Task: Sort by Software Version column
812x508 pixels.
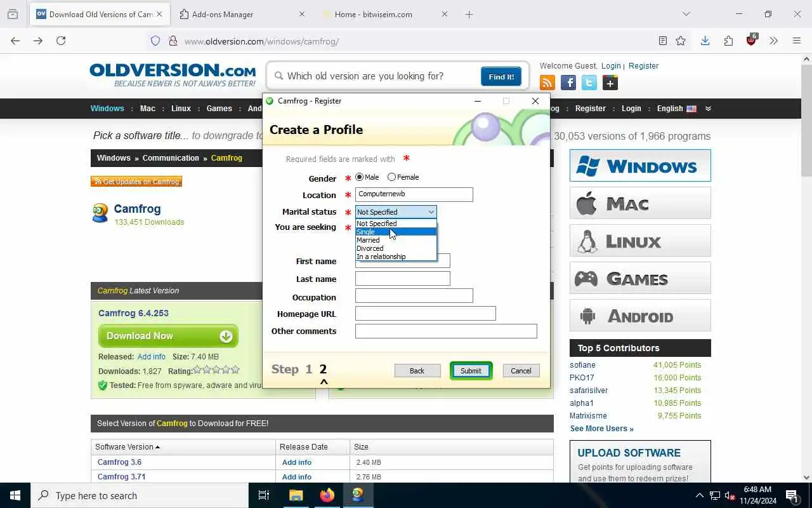Action: tap(127, 447)
